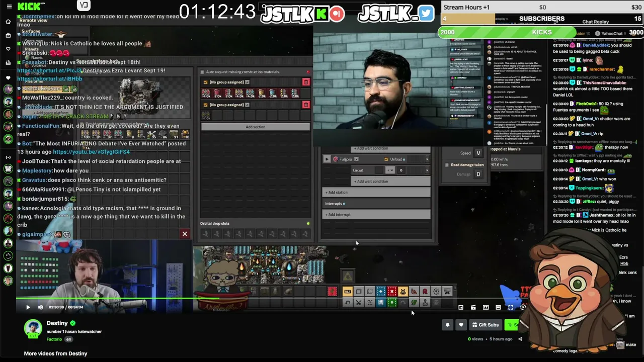Screen dimensions: 644x362
Task: Mute the video using the volume icon
Action: (x=41, y=307)
